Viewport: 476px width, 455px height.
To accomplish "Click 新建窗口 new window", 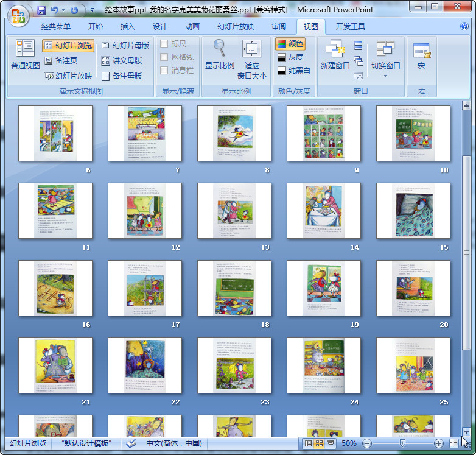I will pyautogui.click(x=335, y=54).
